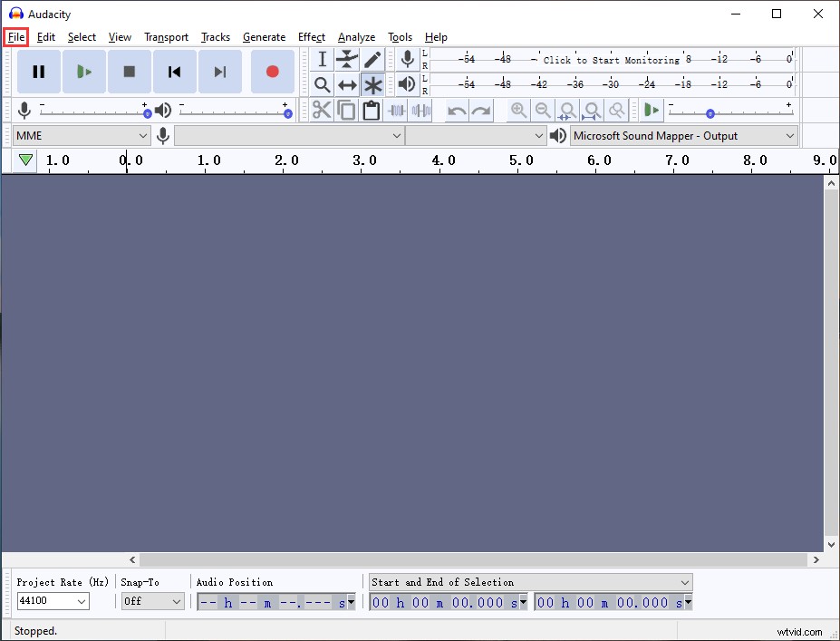
Task: Select the Envelope tool
Action: (347, 59)
